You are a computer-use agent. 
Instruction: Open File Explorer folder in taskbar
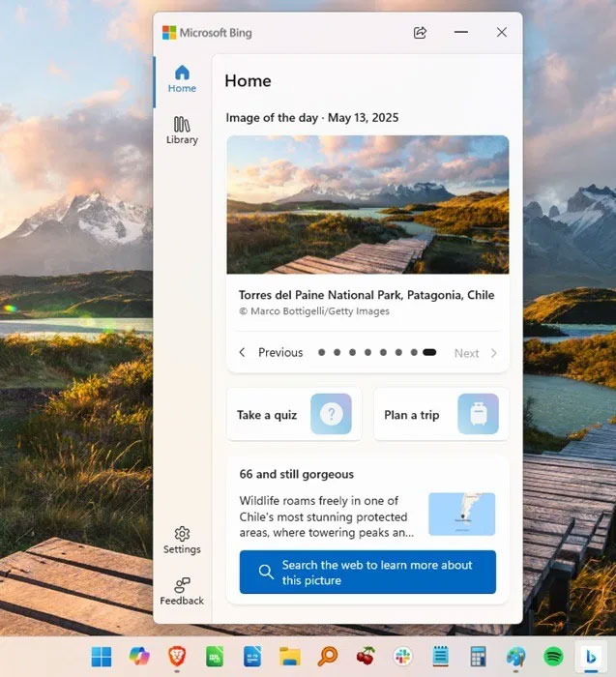tap(290, 657)
